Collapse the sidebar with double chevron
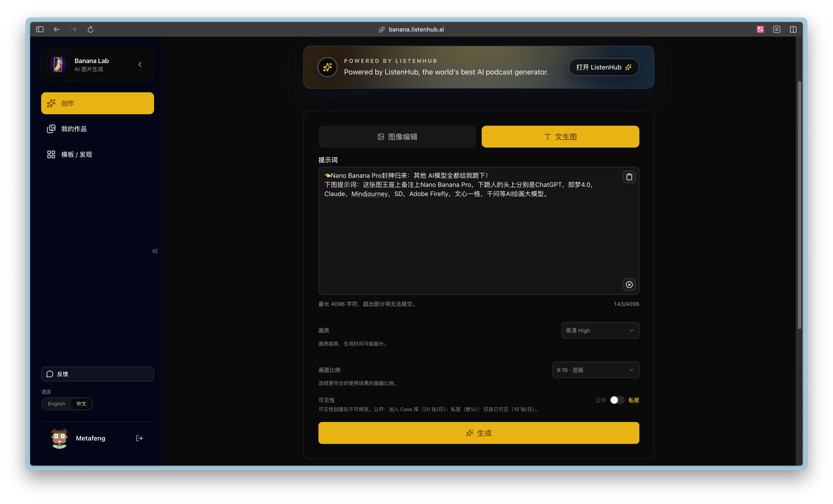The width and height of the screenshot is (833, 504). pos(155,251)
